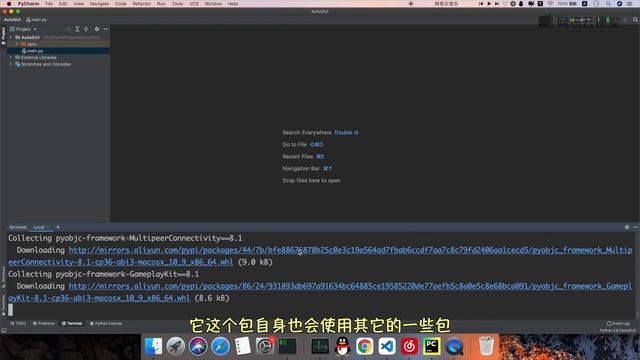Expand the venv folder
The height and width of the screenshot is (360, 640).
click(17, 44)
